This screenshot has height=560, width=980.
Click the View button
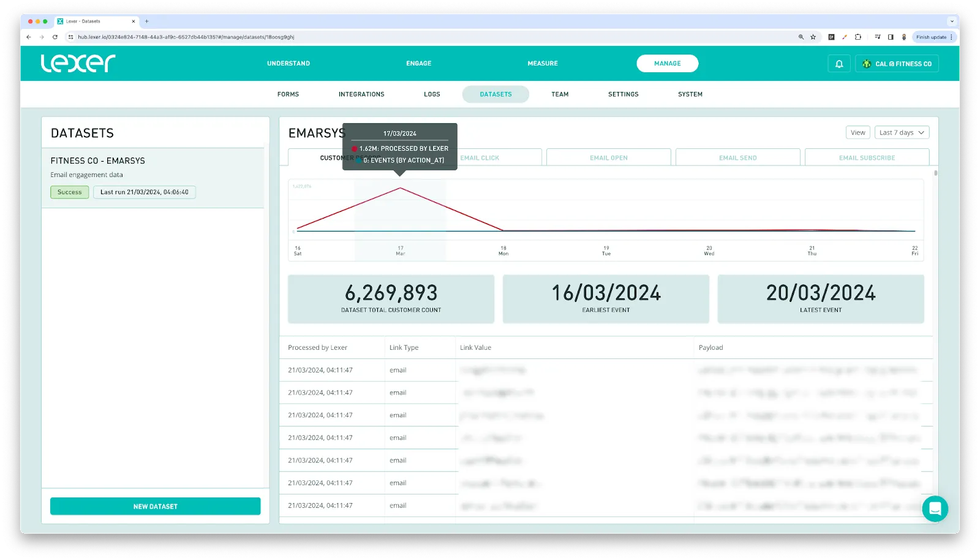858,132
